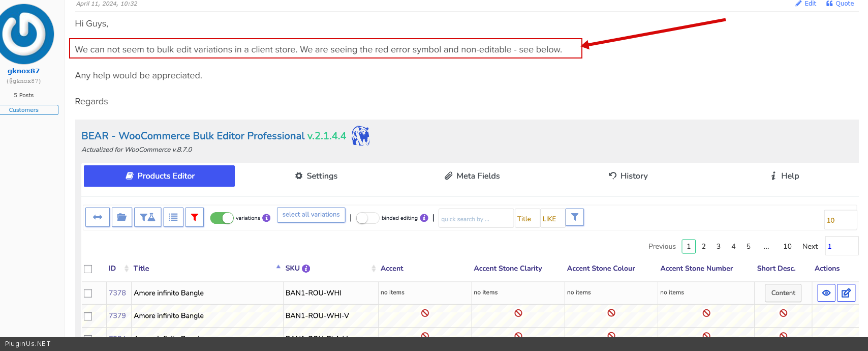
Task: Click the blue funnel quick search button
Action: (574, 217)
